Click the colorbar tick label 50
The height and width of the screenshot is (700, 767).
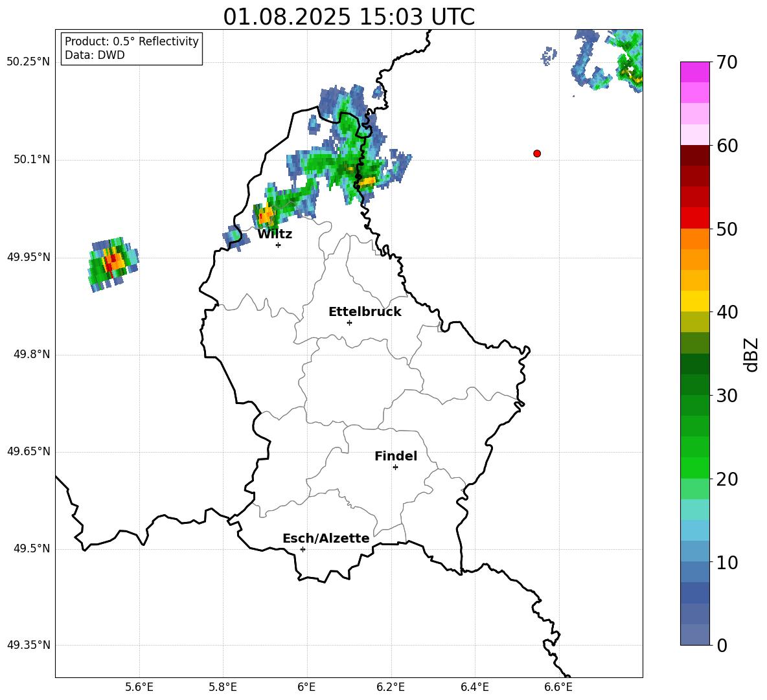pyautogui.click(x=727, y=229)
